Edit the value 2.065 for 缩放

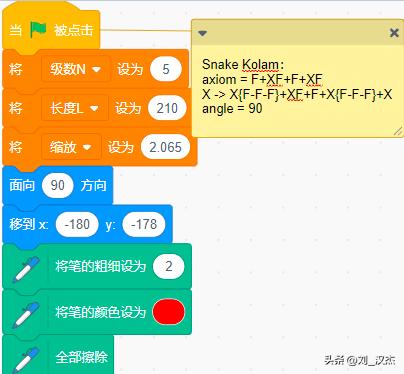[x=165, y=147]
